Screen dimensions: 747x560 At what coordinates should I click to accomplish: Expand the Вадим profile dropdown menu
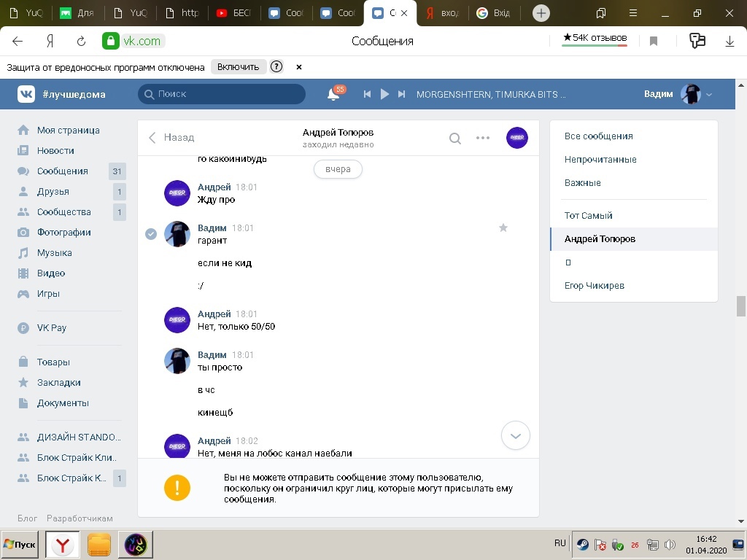point(708,95)
